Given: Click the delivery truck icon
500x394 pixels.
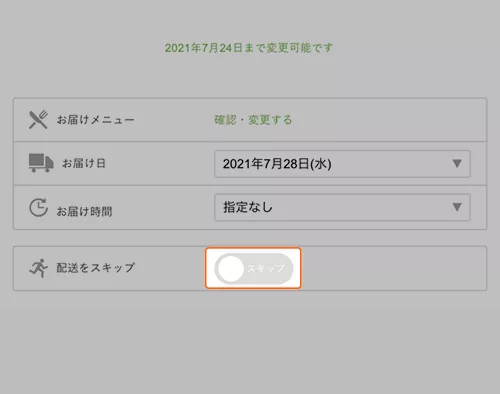Looking at the screenshot, I should pyautogui.click(x=41, y=163).
